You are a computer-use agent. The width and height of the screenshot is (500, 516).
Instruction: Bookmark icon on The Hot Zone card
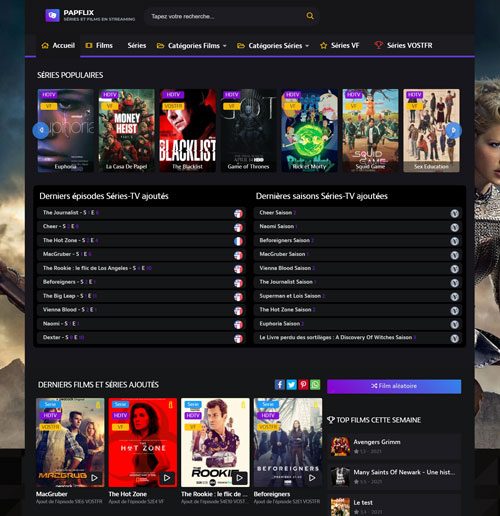(x=171, y=405)
